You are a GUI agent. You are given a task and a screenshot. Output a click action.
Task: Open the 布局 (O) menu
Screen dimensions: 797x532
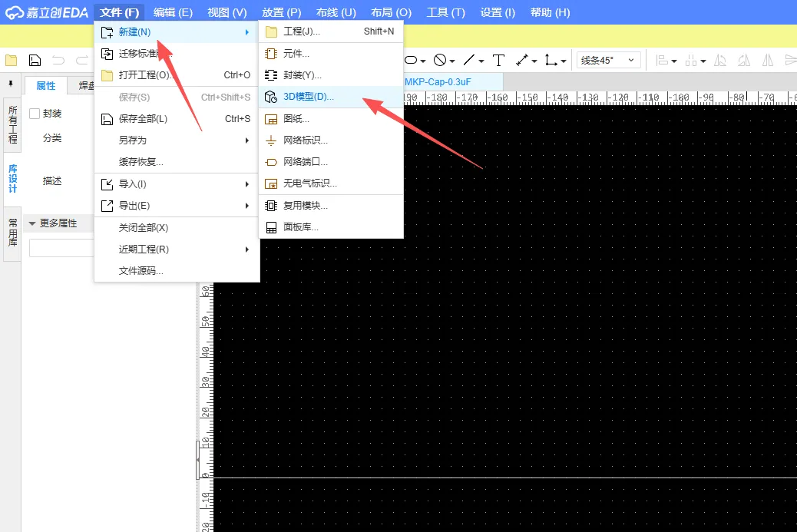[x=391, y=12]
